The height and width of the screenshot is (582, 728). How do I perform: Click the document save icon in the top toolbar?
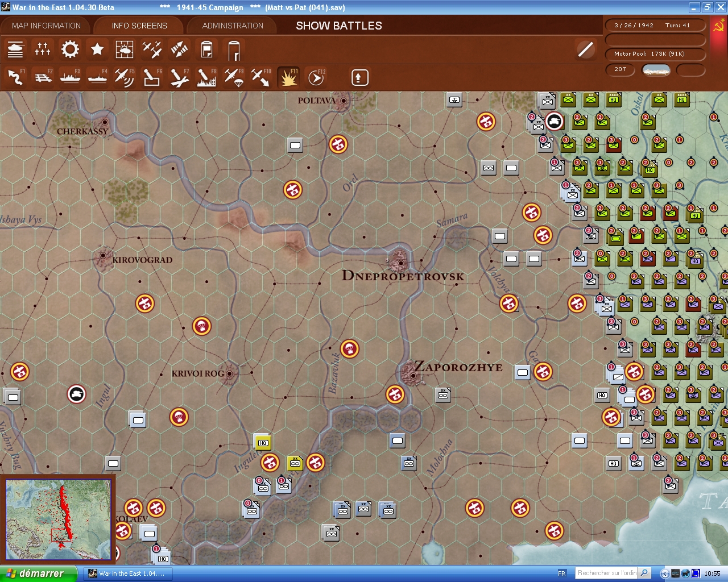click(206, 49)
